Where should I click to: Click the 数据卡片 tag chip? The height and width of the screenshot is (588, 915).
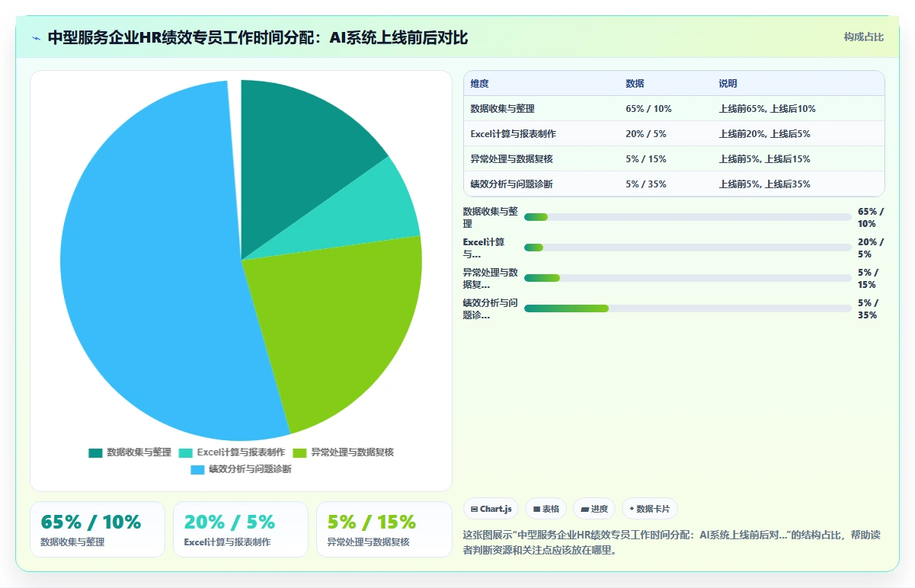click(x=649, y=509)
